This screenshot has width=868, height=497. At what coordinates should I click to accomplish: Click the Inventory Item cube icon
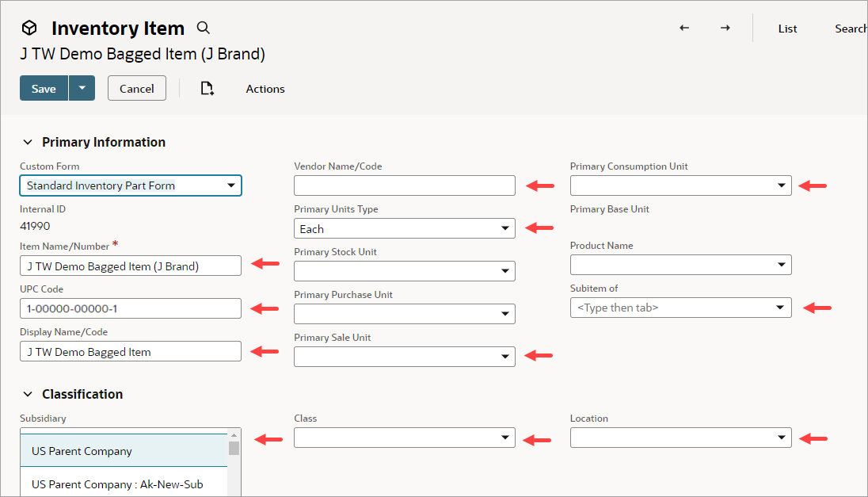coord(29,28)
